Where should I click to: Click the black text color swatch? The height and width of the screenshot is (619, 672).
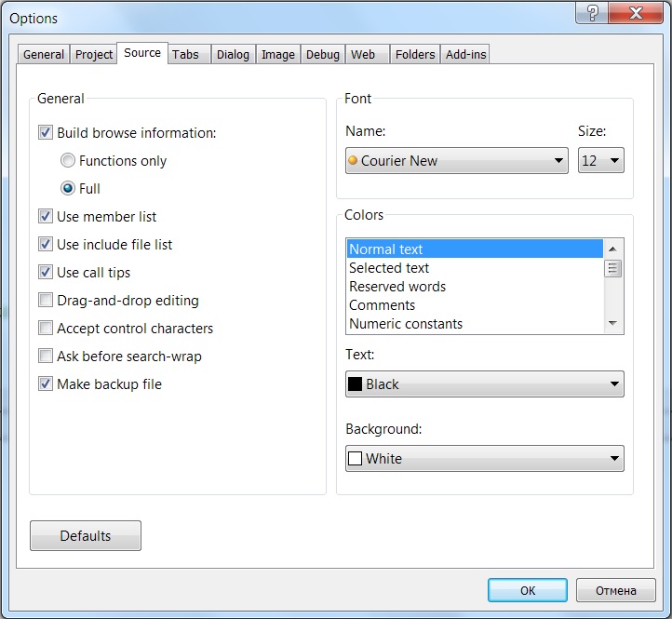pos(355,384)
